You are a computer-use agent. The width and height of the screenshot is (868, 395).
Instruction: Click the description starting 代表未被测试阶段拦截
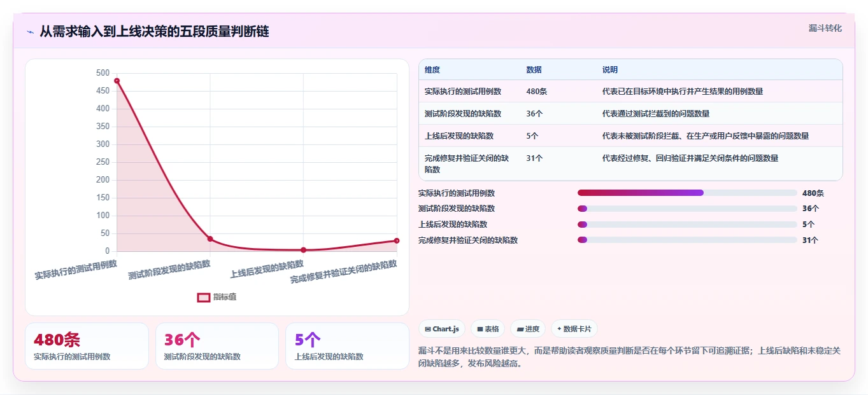[x=706, y=136]
